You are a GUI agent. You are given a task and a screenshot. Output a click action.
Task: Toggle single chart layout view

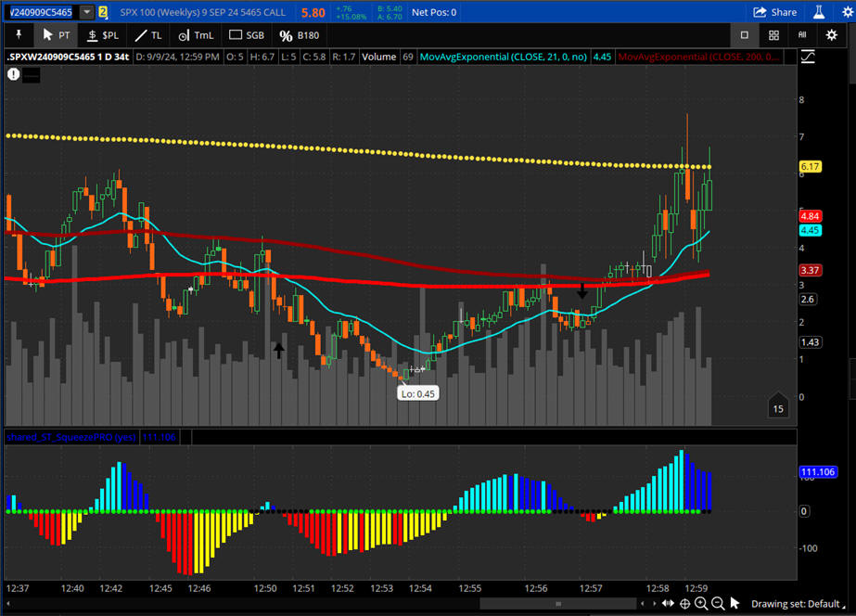coord(744,34)
